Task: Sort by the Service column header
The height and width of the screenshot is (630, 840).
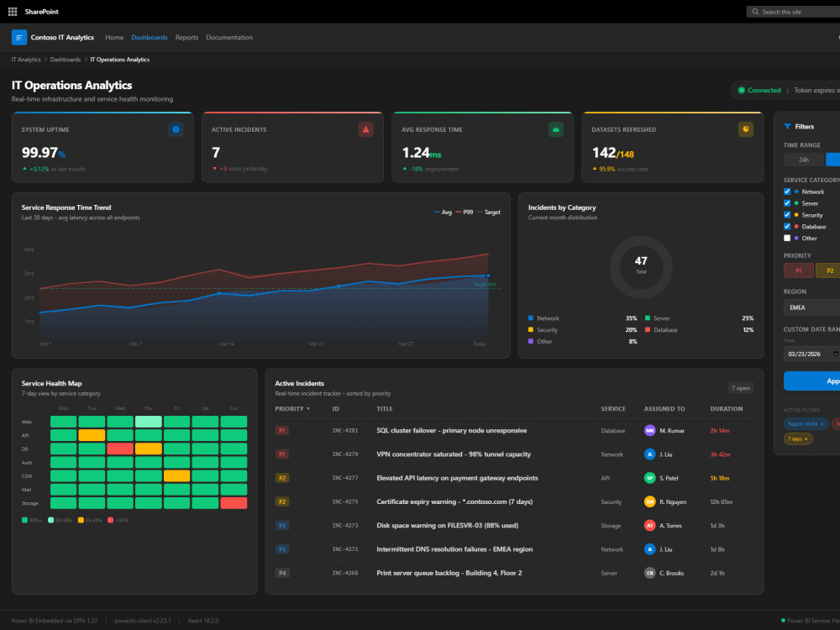Action: coord(613,409)
